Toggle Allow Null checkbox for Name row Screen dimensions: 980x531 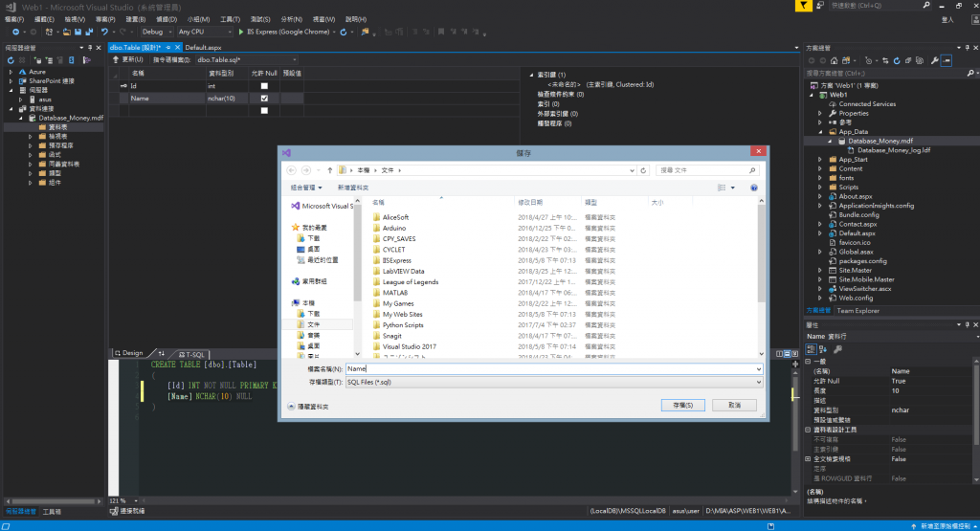point(264,99)
